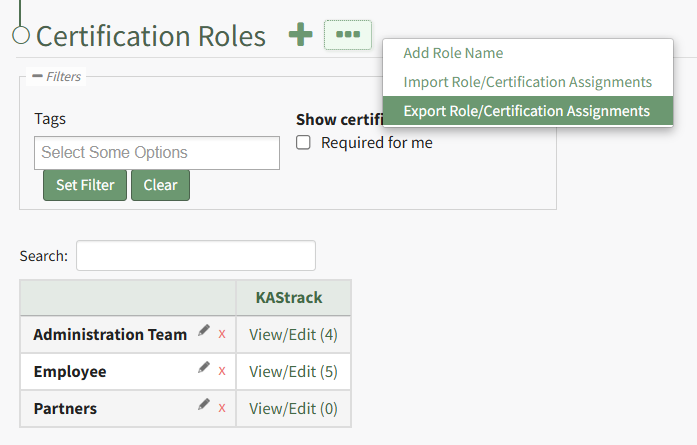Open the Tags options selector
The image size is (697, 445).
pos(158,153)
